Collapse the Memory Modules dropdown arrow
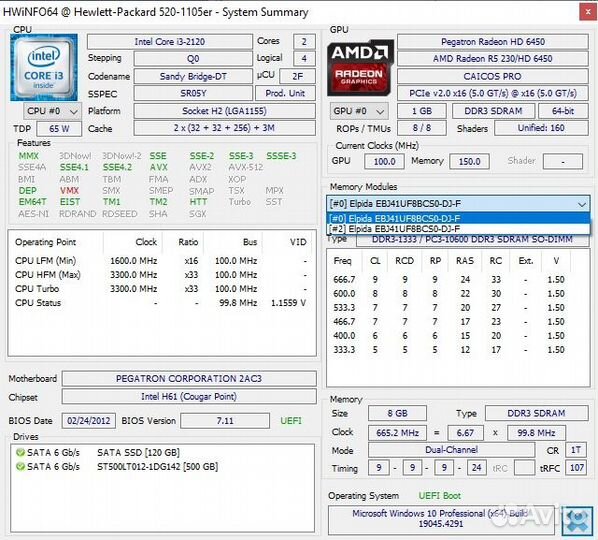This screenshot has width=598, height=540. [x=582, y=204]
